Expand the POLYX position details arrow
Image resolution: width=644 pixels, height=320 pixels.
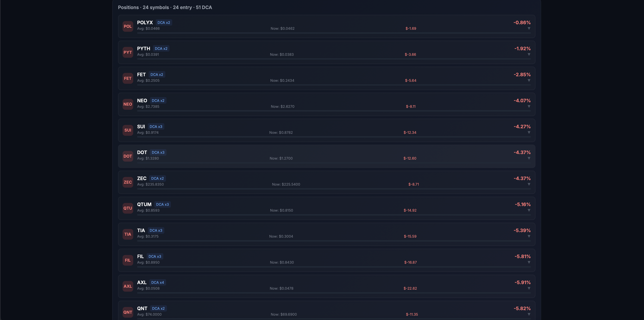tap(529, 29)
